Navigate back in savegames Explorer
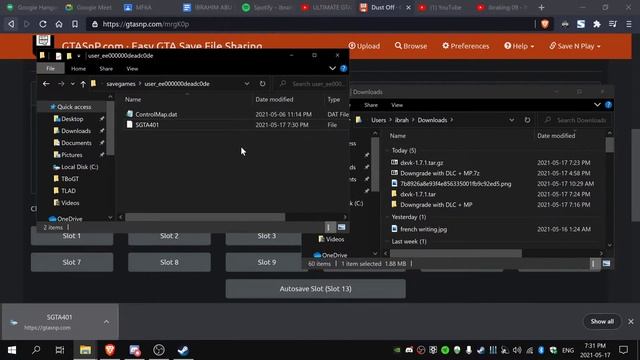This screenshot has width=640, height=360. tap(46, 84)
